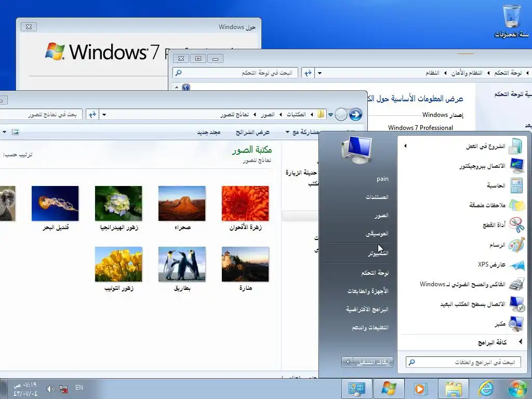The image size is (532, 399).
Task: Open the user folder 'pain' in Start menu
Action: 382,179
